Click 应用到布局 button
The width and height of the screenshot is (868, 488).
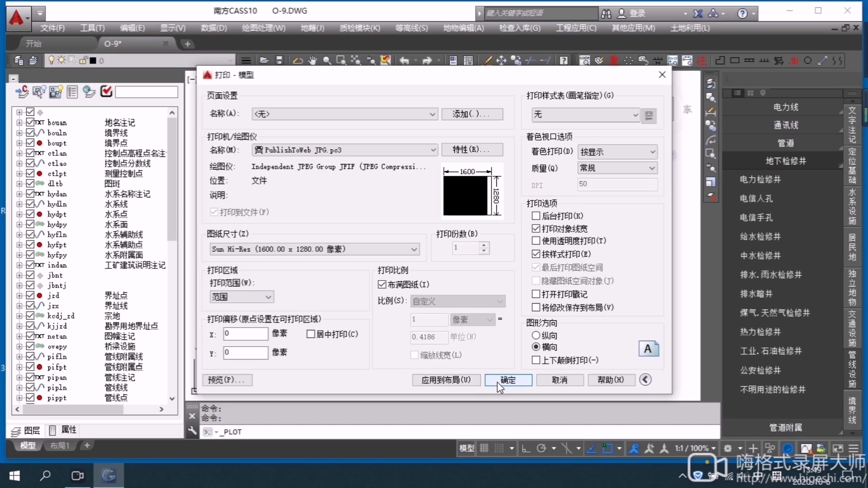tap(446, 380)
